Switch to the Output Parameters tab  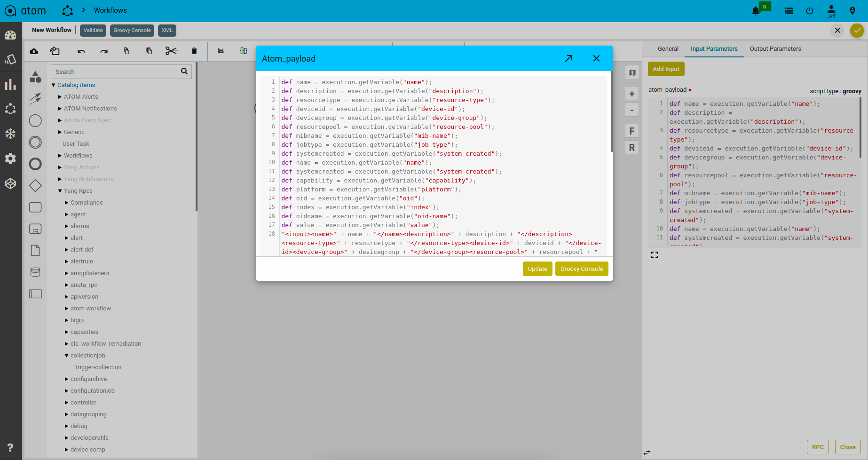pyautogui.click(x=775, y=49)
